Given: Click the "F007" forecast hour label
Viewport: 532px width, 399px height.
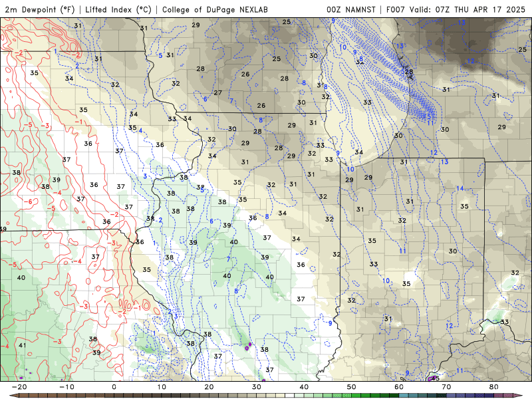Looking at the screenshot, I should pyautogui.click(x=396, y=9).
